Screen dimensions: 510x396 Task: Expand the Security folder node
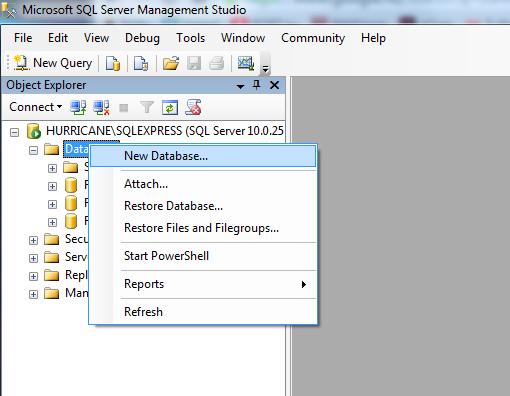(33, 240)
